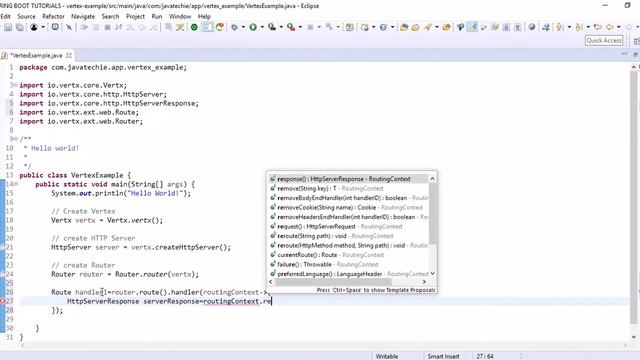Click the green circle toolbar icon
Viewport: 640px width, 360px height.
click(194, 27)
